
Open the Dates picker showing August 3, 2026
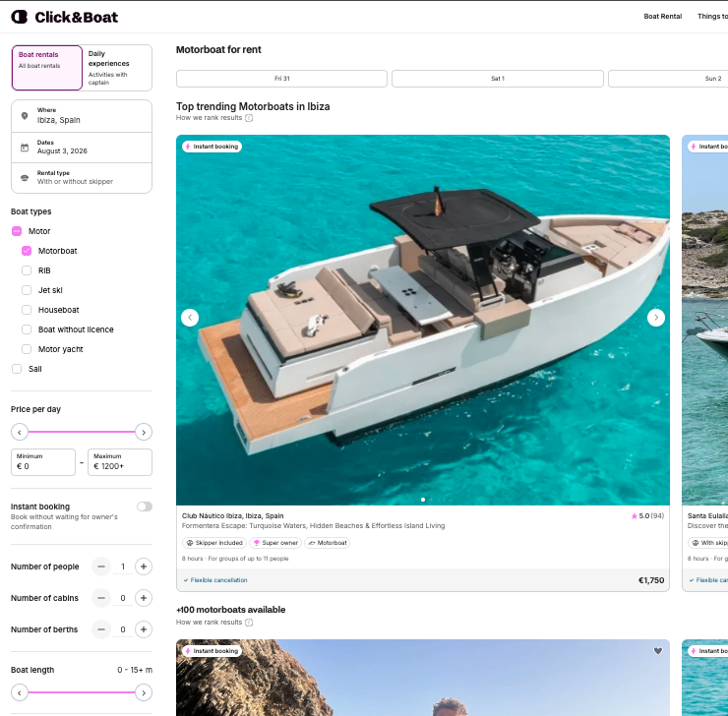click(x=82, y=148)
